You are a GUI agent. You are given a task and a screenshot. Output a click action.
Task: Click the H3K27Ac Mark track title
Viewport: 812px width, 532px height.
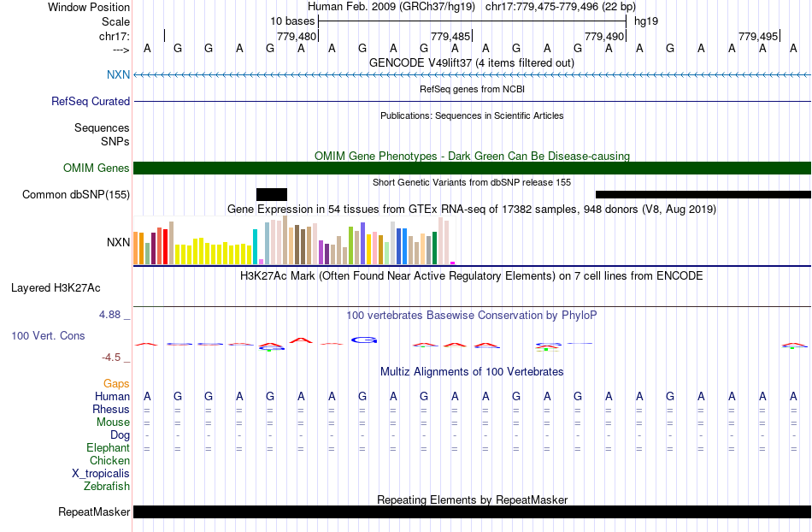(x=472, y=275)
